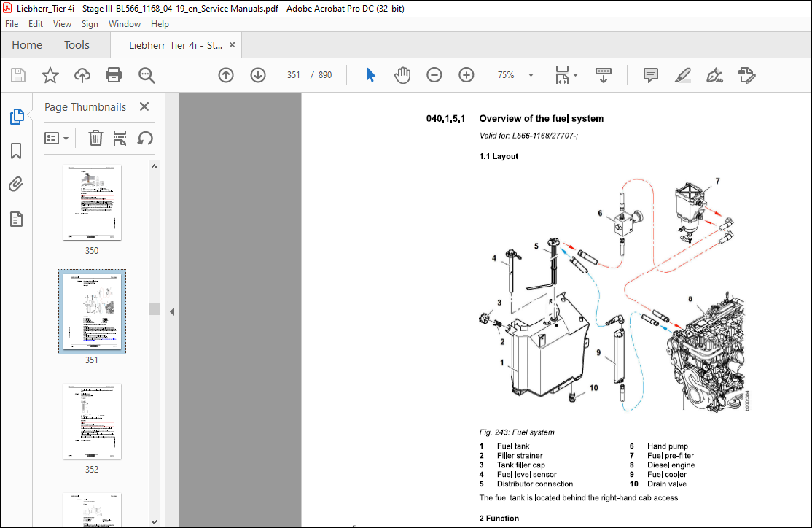Image resolution: width=812 pixels, height=528 pixels.
Task: Go to previous page arrow
Action: (226, 75)
